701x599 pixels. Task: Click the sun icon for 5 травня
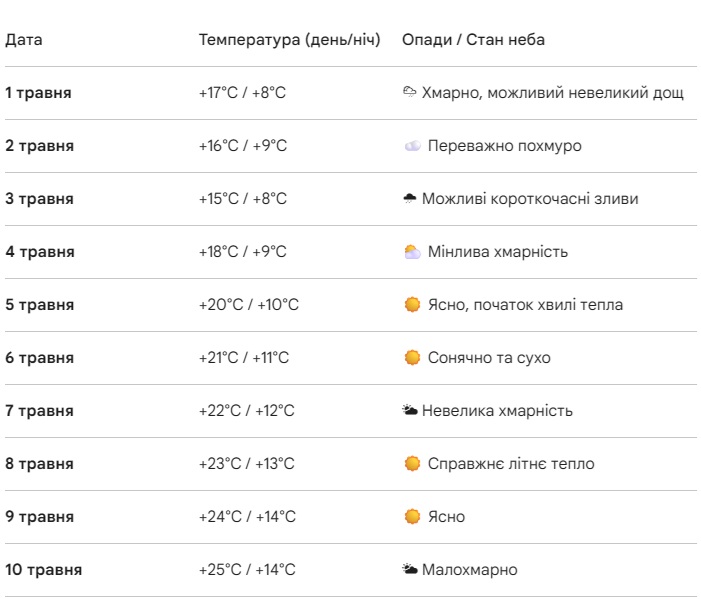click(412, 305)
